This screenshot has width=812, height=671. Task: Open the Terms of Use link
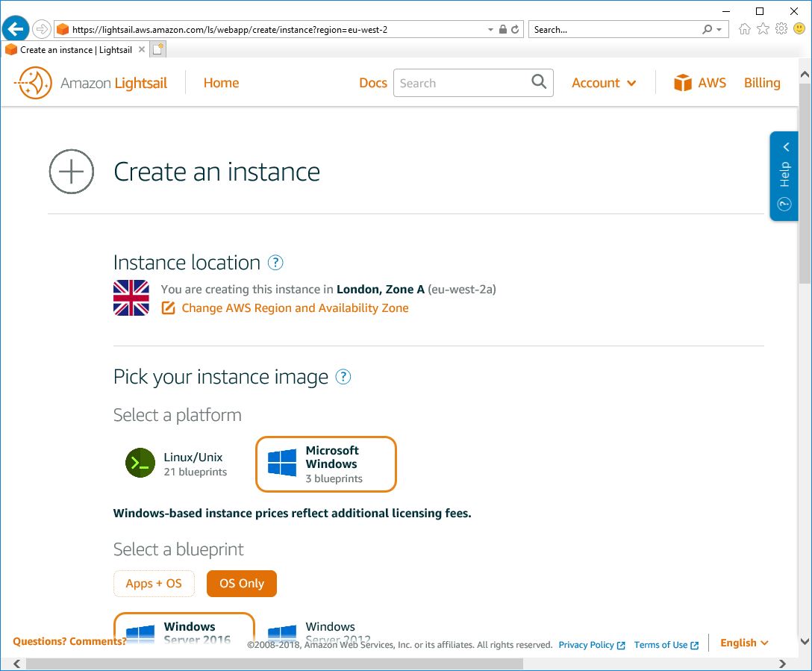click(x=666, y=645)
